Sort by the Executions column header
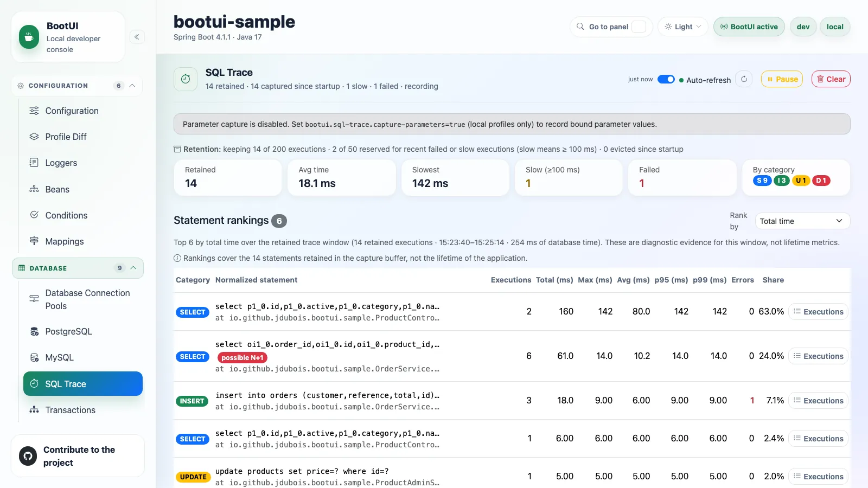868x488 pixels. (511, 280)
